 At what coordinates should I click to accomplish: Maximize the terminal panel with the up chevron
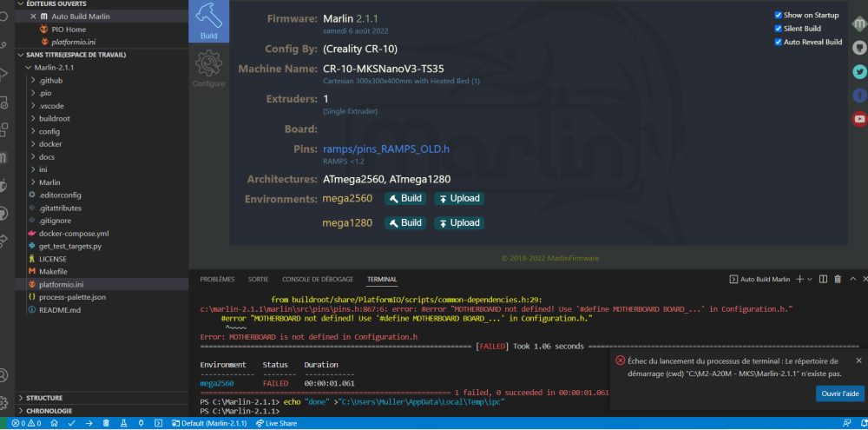point(852,279)
